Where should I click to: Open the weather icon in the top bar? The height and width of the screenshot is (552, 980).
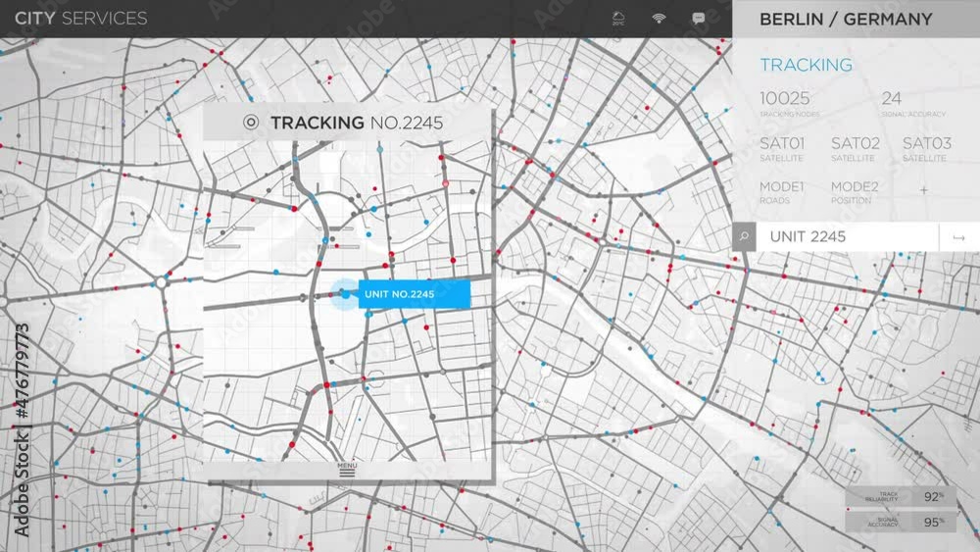pos(618,18)
